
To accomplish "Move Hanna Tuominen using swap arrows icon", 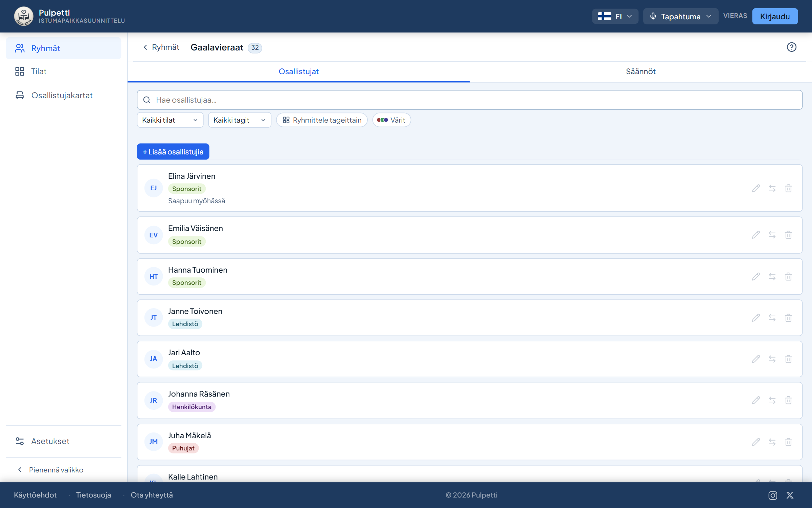I will click(772, 277).
